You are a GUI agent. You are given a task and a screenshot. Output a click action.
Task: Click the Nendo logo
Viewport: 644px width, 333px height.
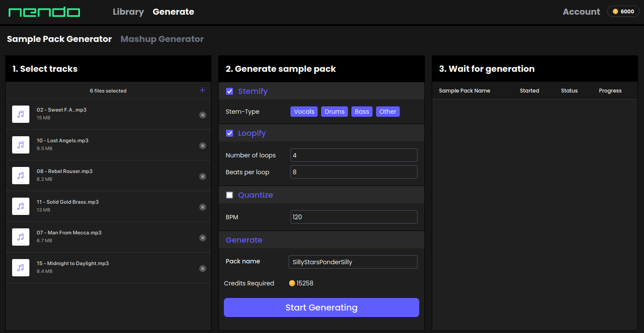44,12
